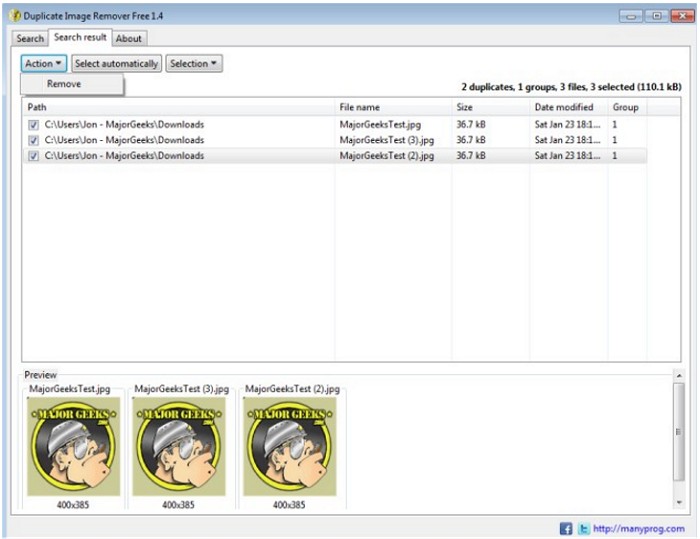This screenshot has width=700, height=539.
Task: Click the duplicates summary status text
Action: click(x=571, y=87)
